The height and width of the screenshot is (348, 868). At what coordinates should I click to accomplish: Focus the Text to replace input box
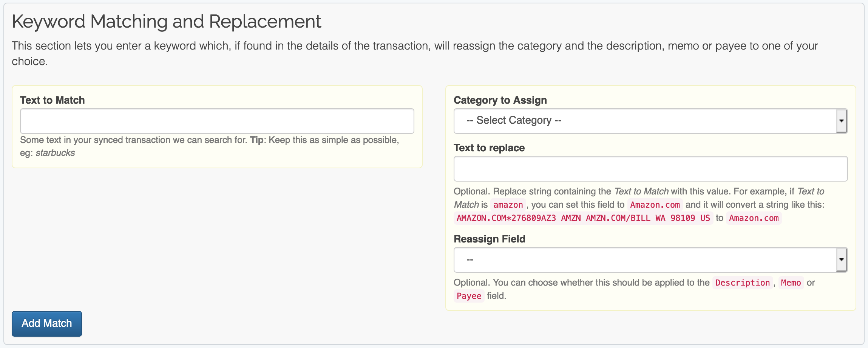pos(650,169)
